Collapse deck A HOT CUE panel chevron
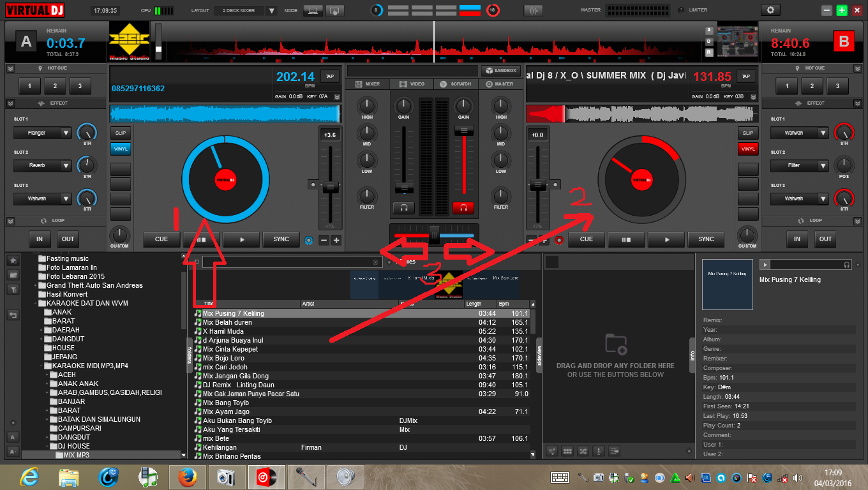Image resolution: width=868 pixels, height=490 pixels. tap(10, 68)
